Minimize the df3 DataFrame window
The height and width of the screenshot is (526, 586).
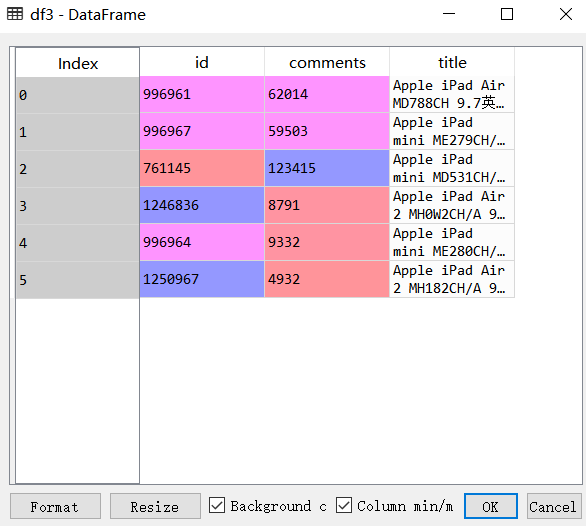(x=449, y=14)
